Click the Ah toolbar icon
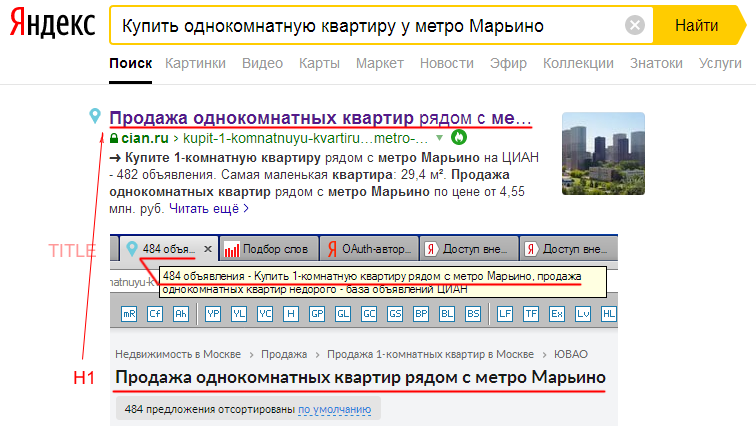This screenshot has height=434, width=756. click(x=181, y=314)
